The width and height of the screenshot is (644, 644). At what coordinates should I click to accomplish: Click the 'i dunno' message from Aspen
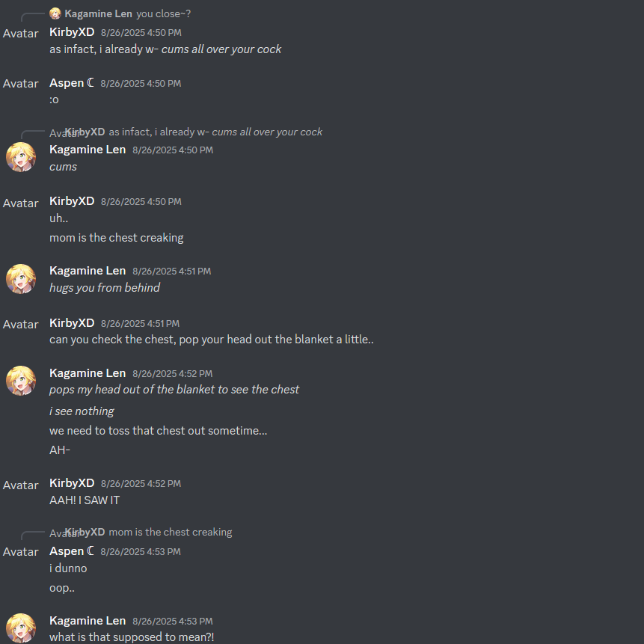click(68, 568)
